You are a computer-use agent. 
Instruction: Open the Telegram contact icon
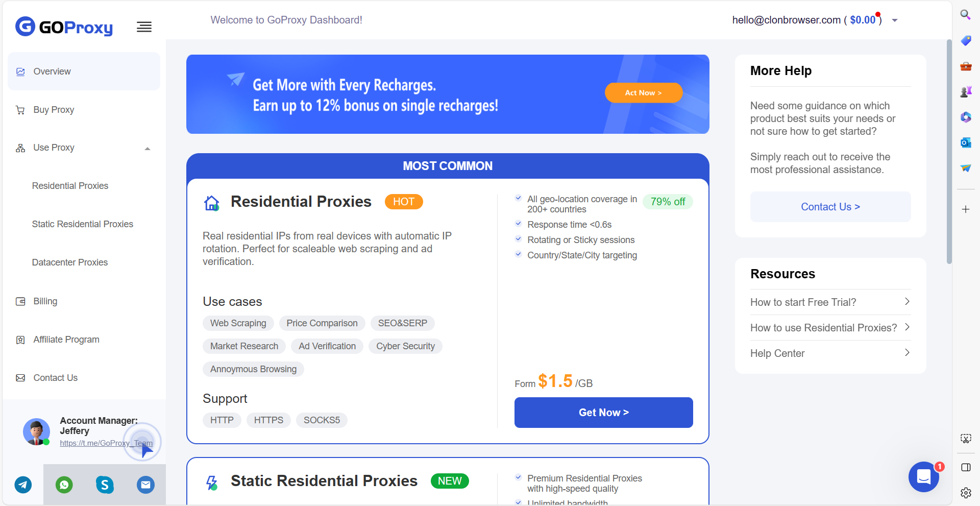point(23,485)
